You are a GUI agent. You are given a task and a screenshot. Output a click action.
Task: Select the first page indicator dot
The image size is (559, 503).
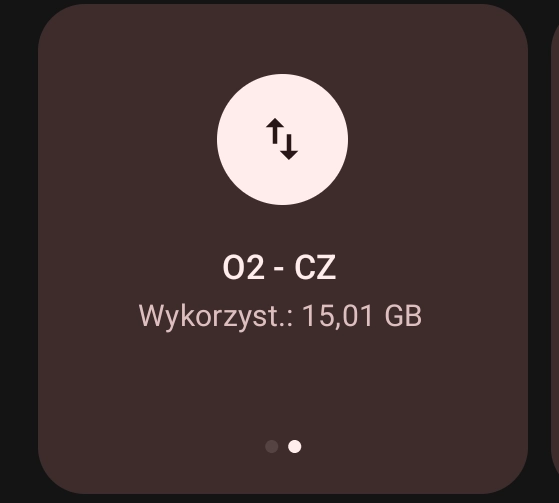point(272,446)
